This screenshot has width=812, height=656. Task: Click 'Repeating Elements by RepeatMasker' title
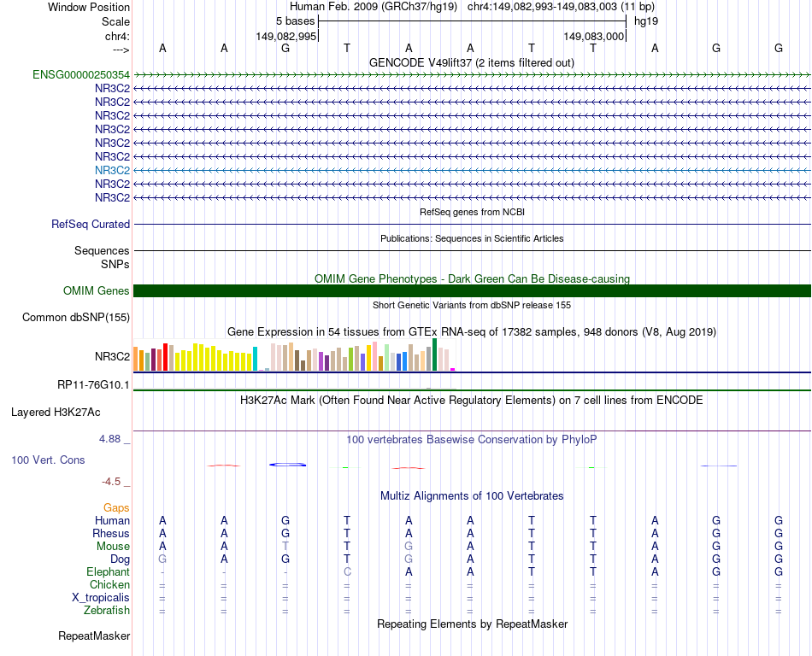tap(473, 624)
